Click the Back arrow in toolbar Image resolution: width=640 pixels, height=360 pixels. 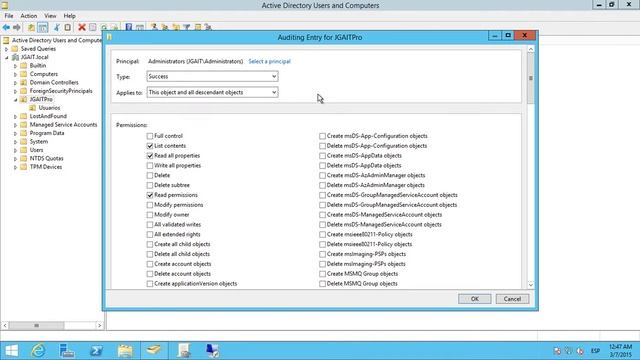6,27
